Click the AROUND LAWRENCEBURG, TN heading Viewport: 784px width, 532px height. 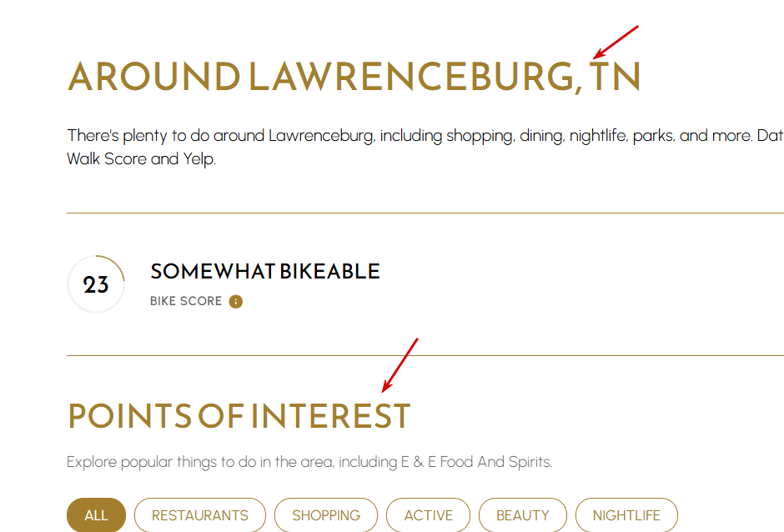tap(354, 77)
